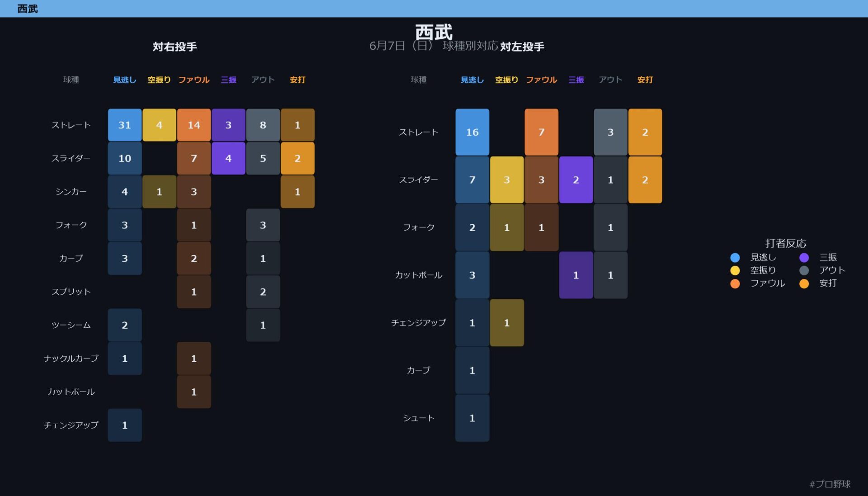Select the 対左投手 section heading
The image size is (868, 496).
[522, 47]
